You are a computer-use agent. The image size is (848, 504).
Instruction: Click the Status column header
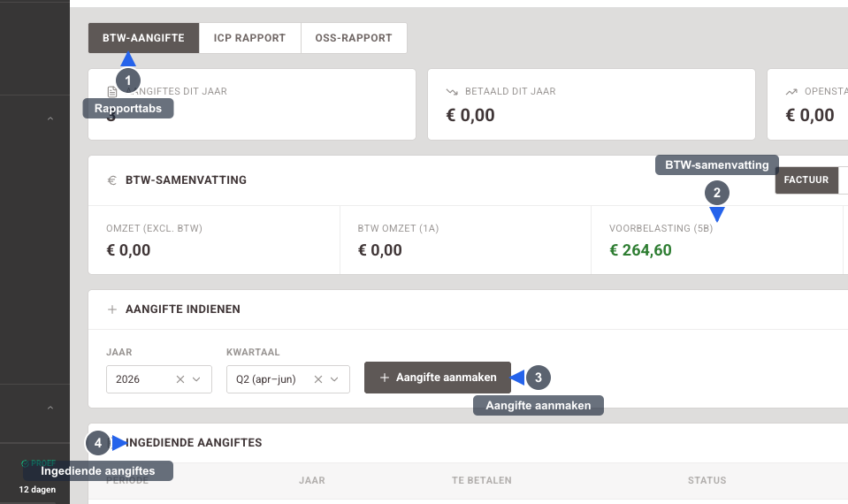point(707,480)
